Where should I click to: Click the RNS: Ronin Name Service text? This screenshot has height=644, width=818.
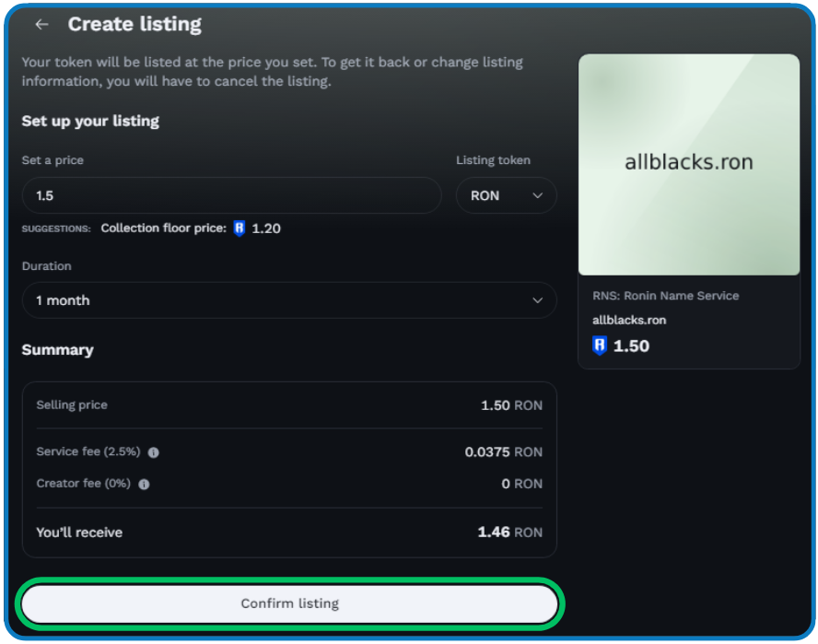666,296
